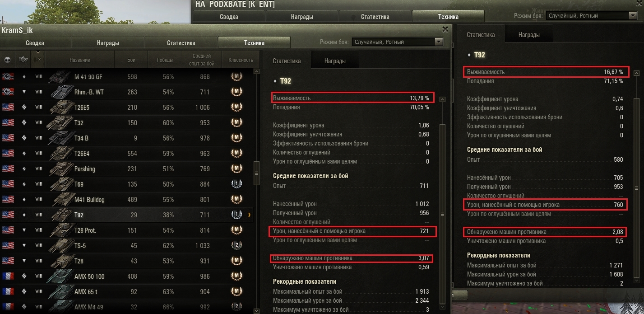Click the French flag on the AMX 65 t row
The image size is (644, 314).
[x=8, y=292]
